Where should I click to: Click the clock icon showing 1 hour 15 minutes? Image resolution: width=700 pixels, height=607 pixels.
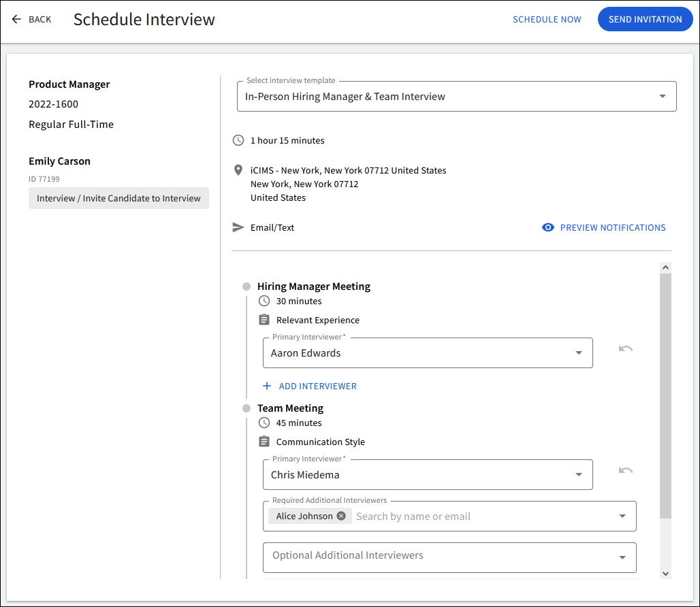(238, 140)
